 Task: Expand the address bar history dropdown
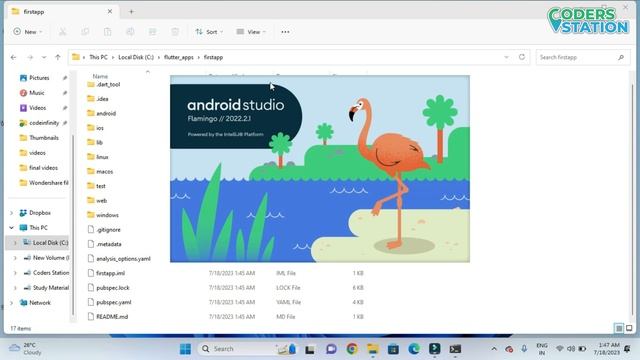click(507, 58)
